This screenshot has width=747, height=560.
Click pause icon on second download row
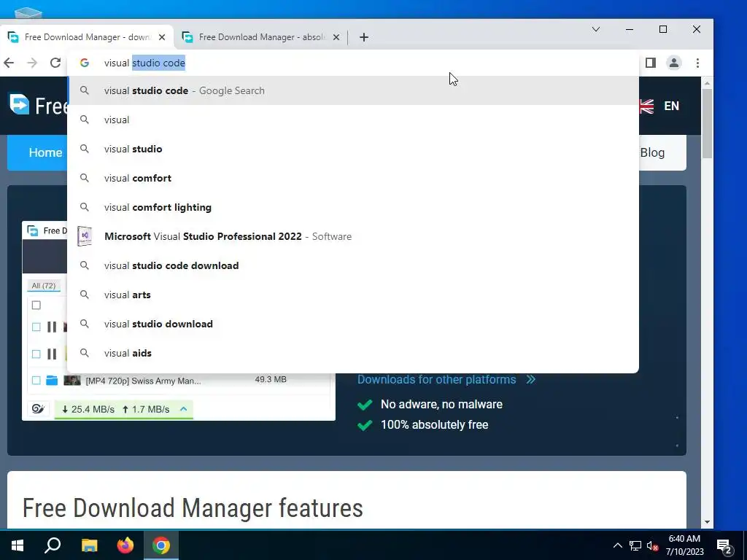(x=52, y=354)
